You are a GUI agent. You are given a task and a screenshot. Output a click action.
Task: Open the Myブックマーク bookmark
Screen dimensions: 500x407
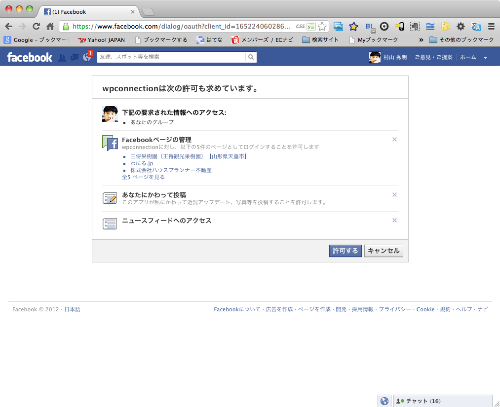[373, 40]
